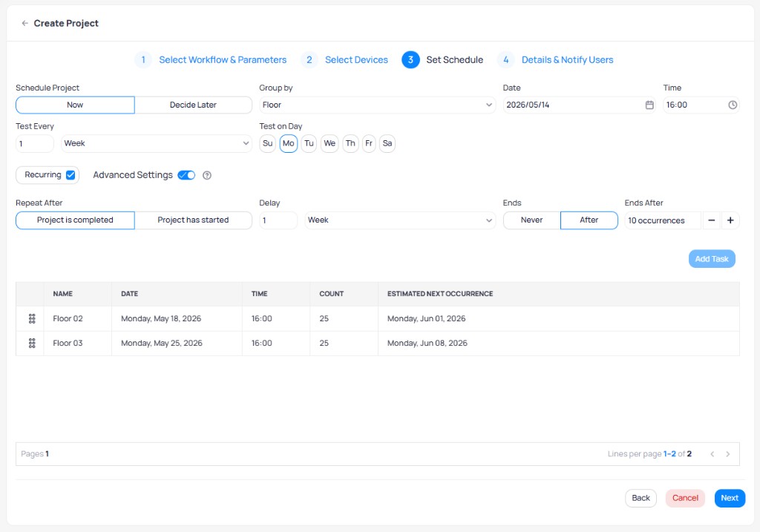
Task: Grab the drag handle for Floor 03
Action: [x=32, y=343]
